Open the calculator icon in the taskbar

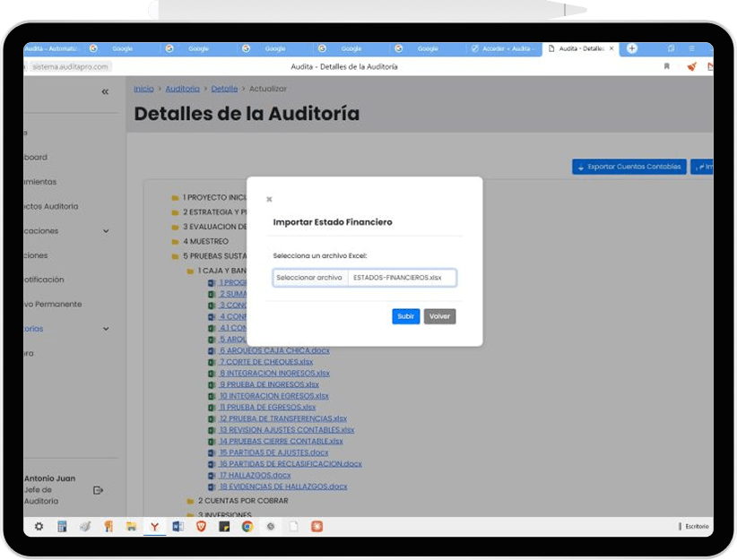pos(62,527)
